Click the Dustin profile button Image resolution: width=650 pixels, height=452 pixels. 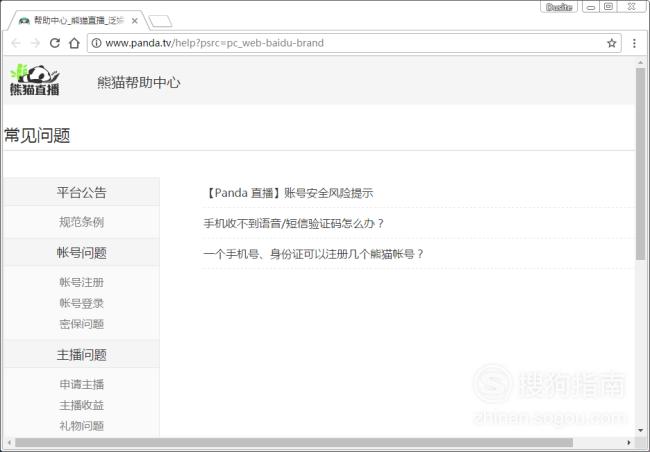click(559, 7)
